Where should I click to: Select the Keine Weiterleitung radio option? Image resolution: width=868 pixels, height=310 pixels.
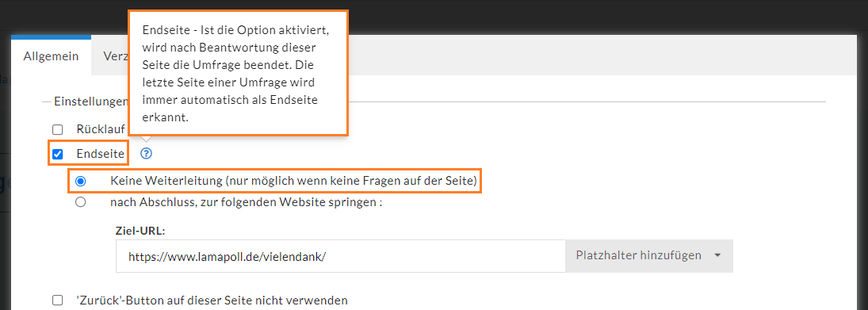(81, 181)
